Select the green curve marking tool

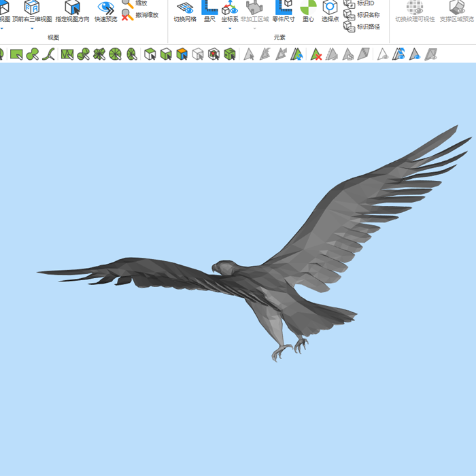pyautogui.click(x=48, y=54)
